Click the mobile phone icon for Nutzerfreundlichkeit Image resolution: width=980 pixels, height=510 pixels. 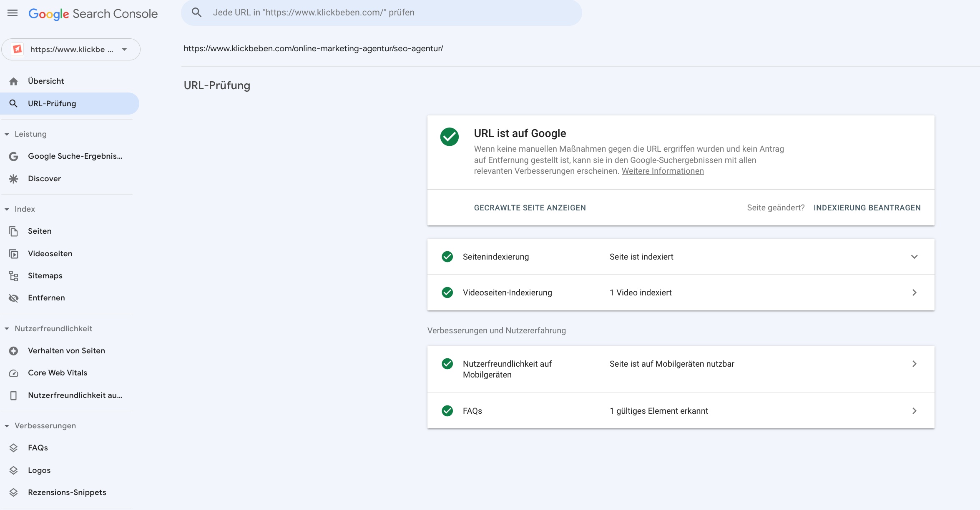coord(14,395)
